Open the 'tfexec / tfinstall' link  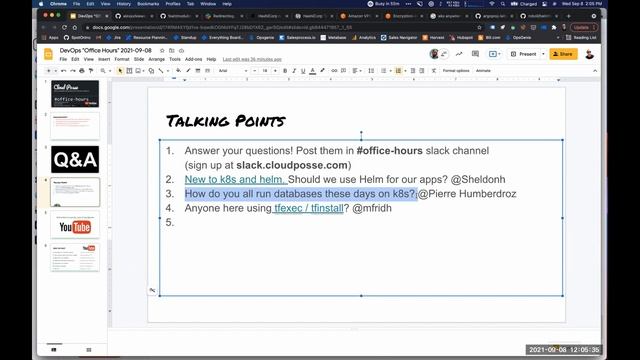[309, 208]
